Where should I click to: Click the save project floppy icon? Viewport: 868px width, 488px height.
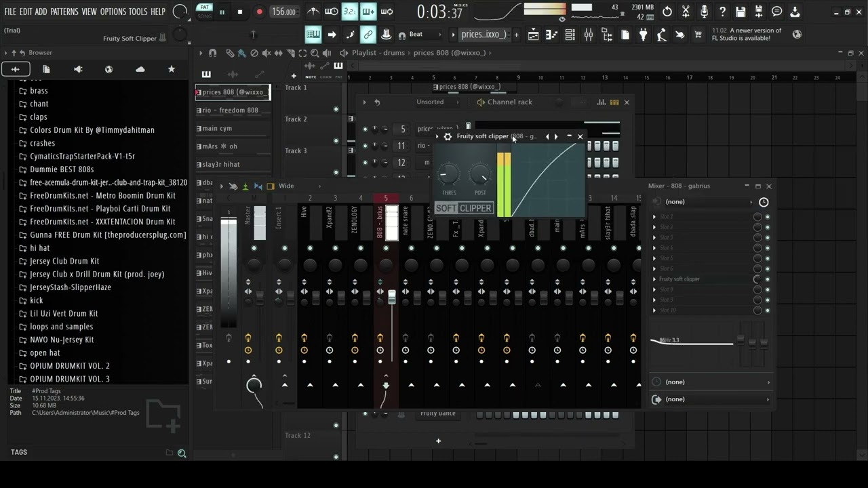tap(741, 12)
